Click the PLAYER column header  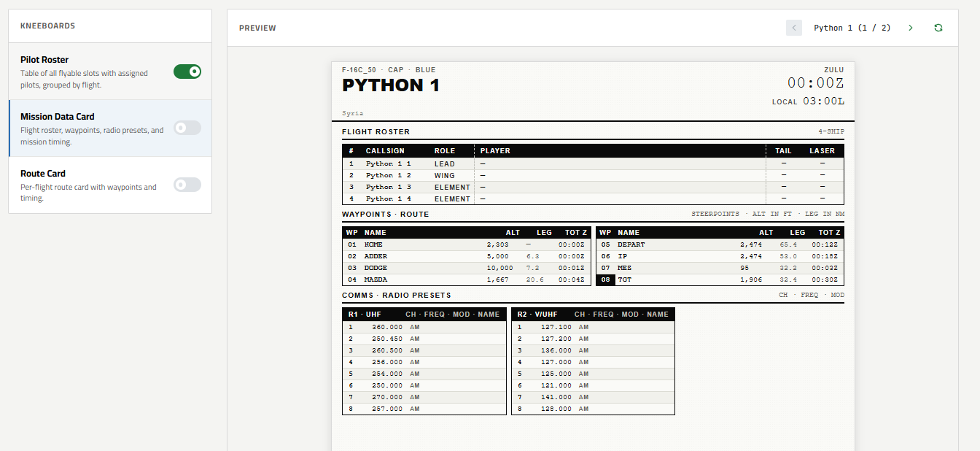coord(495,151)
